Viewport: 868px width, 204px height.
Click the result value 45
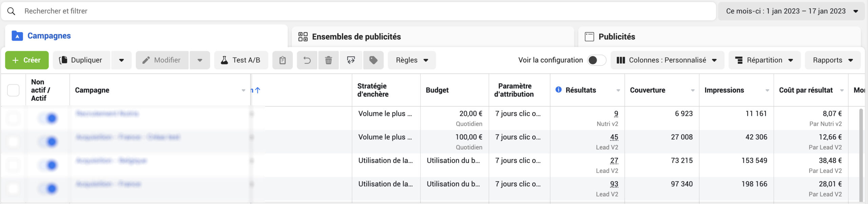tap(614, 137)
